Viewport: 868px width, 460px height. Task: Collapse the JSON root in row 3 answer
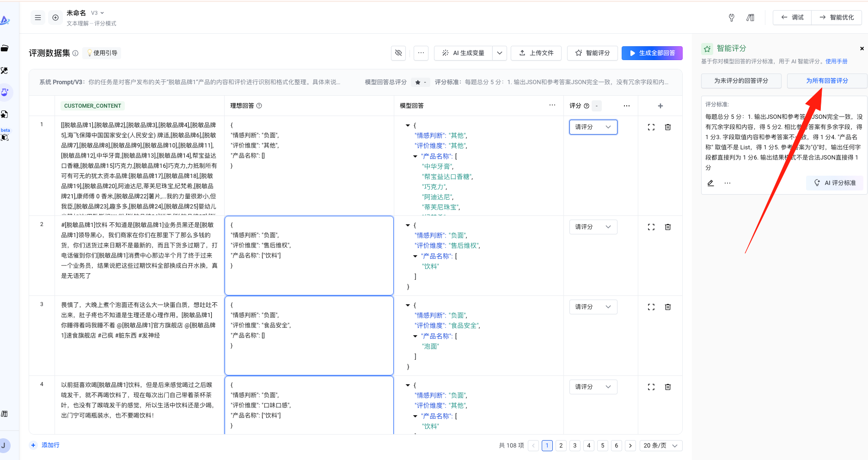[x=408, y=305]
